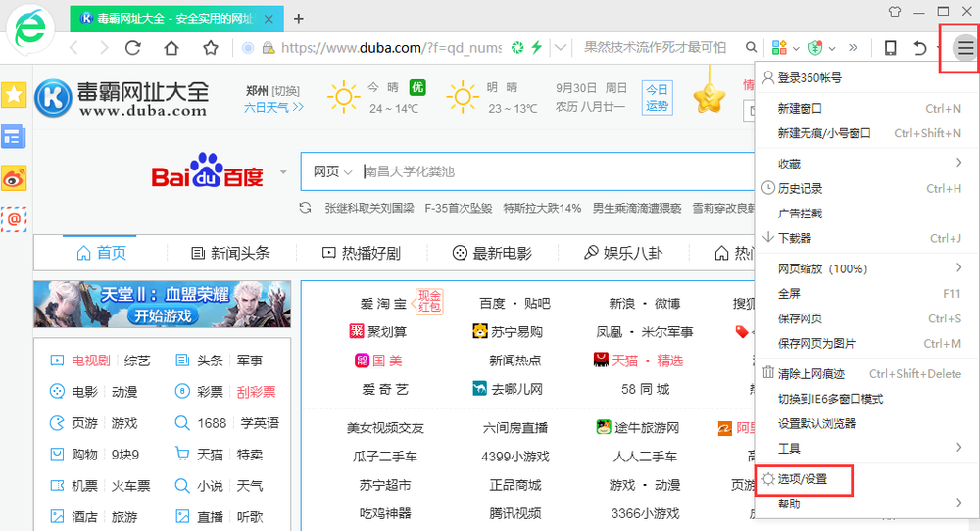Click the Duba site logo

pyautogui.click(x=122, y=99)
